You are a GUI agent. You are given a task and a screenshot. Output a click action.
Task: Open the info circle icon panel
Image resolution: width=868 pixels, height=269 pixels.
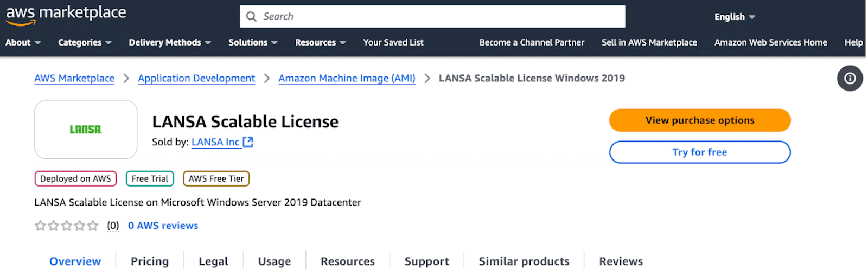click(850, 79)
